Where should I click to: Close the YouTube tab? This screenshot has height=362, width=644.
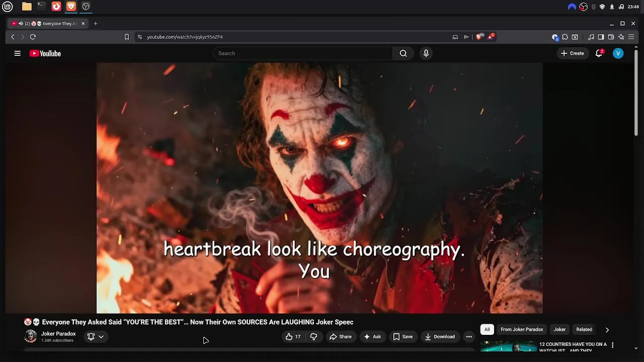point(83,24)
